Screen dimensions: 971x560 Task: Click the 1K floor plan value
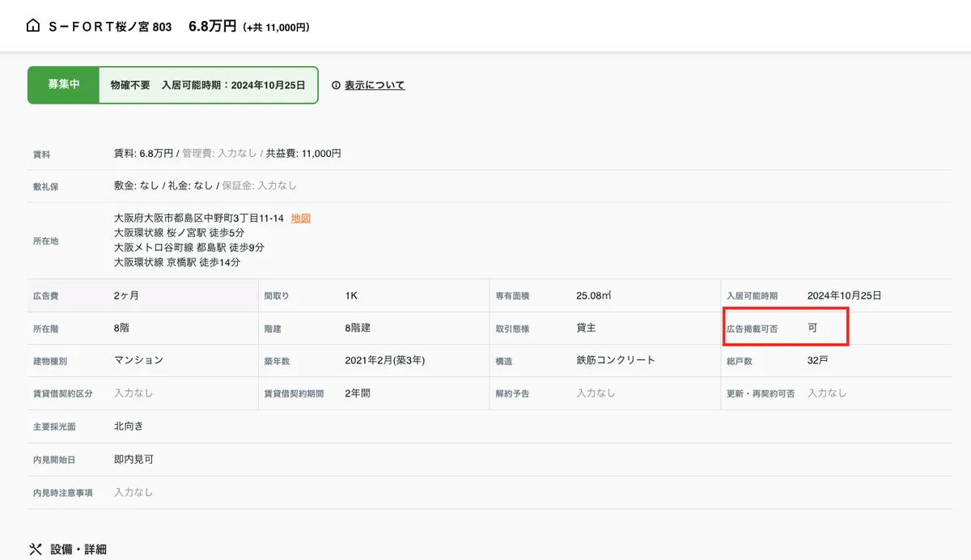[x=351, y=295]
